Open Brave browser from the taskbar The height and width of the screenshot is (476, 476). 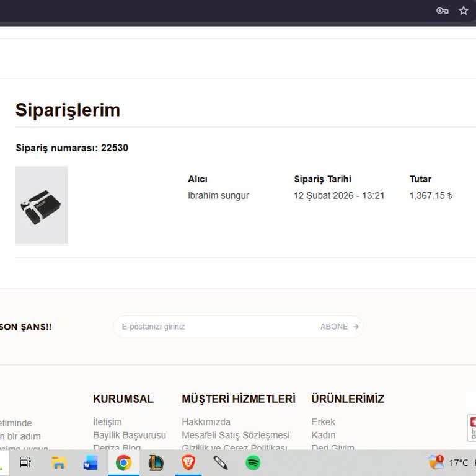pyautogui.click(x=188, y=462)
